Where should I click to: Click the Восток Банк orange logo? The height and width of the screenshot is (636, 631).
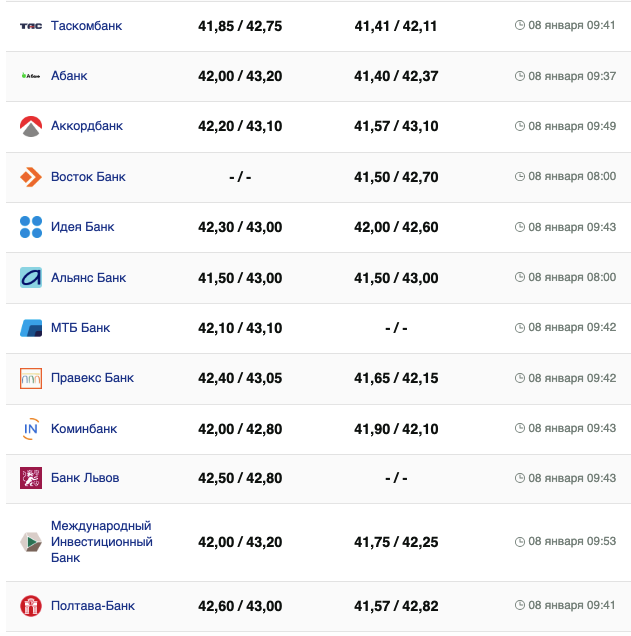click(x=31, y=177)
